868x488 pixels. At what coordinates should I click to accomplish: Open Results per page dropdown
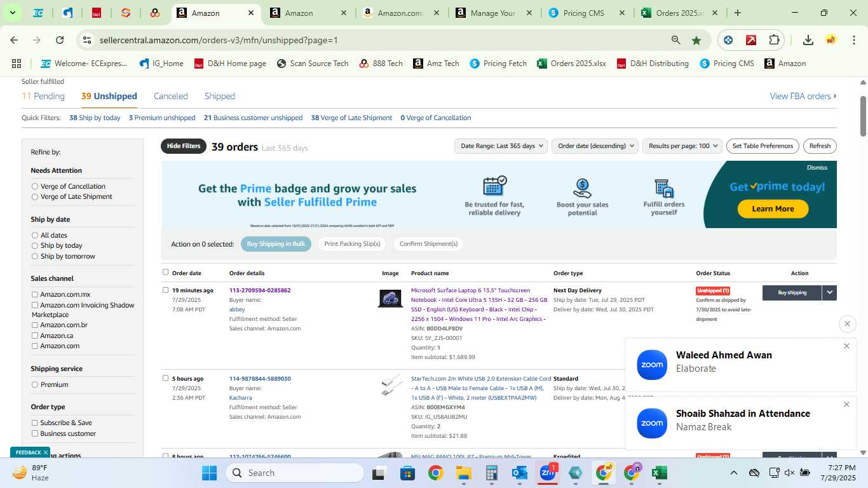(682, 146)
